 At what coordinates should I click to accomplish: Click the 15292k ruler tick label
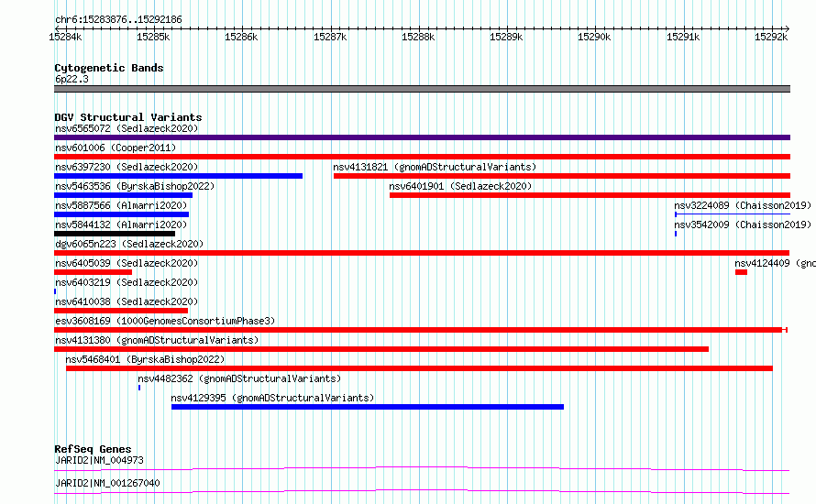(771, 37)
